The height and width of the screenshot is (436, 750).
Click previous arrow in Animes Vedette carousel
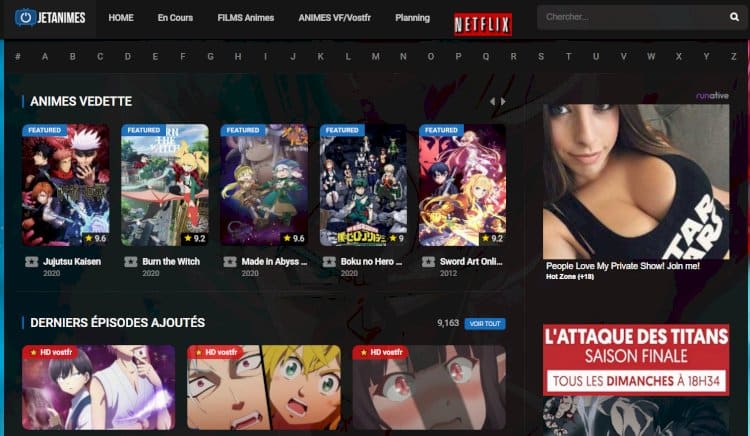pos(492,102)
